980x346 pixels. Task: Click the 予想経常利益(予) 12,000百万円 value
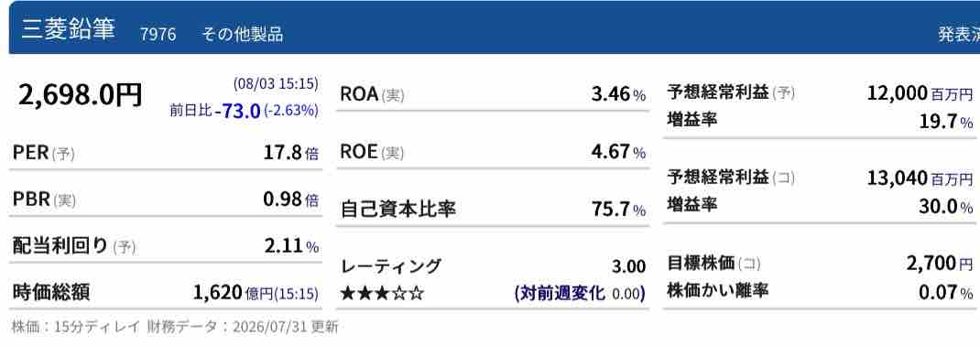(920, 93)
